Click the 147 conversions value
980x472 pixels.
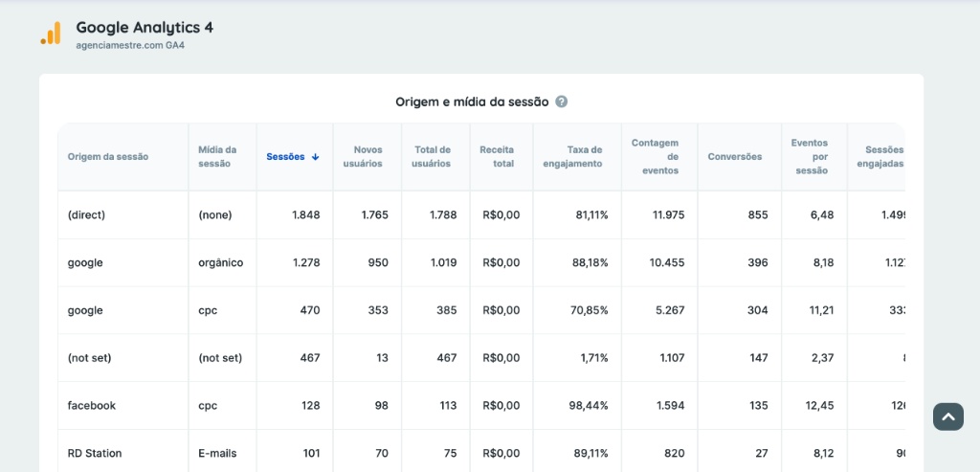pyautogui.click(x=759, y=358)
